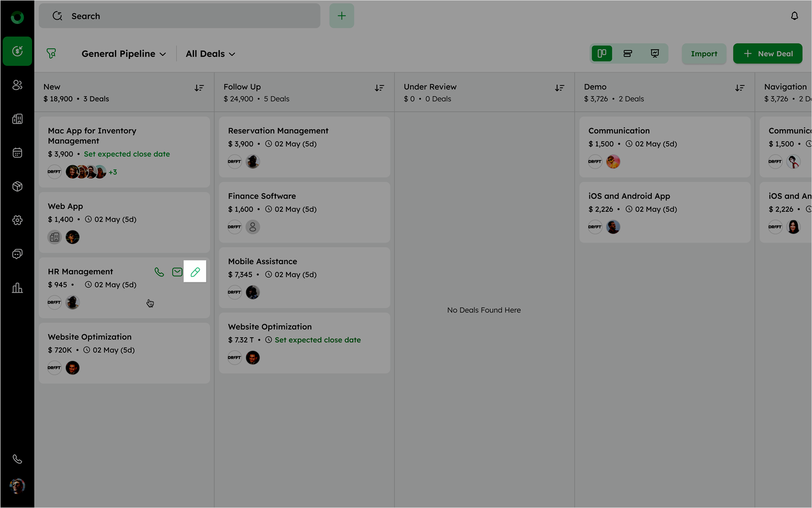Open the settings gear in the sidebar

tap(17, 220)
